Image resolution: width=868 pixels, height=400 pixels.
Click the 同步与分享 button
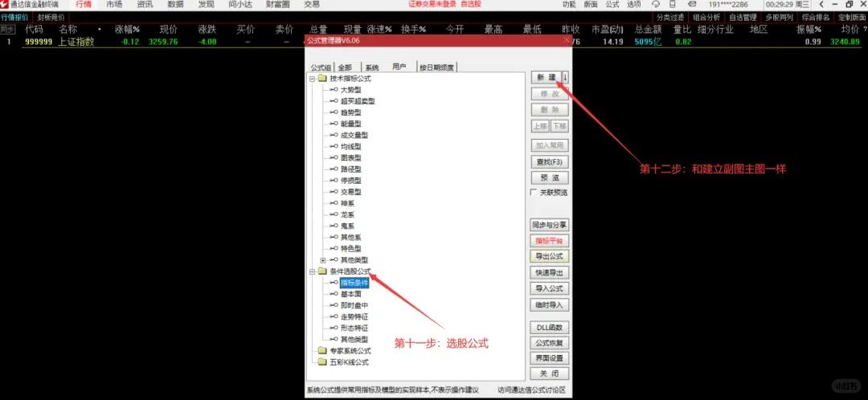pos(550,225)
